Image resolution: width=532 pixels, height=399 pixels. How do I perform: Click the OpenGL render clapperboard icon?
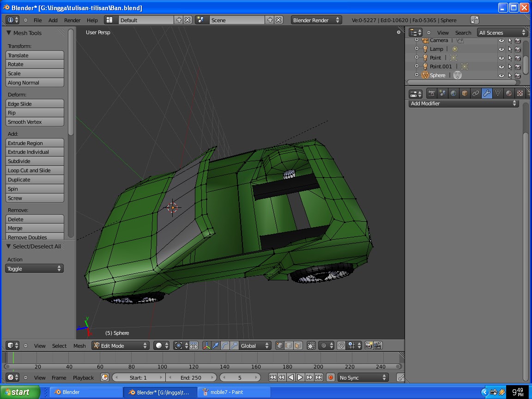(378, 345)
